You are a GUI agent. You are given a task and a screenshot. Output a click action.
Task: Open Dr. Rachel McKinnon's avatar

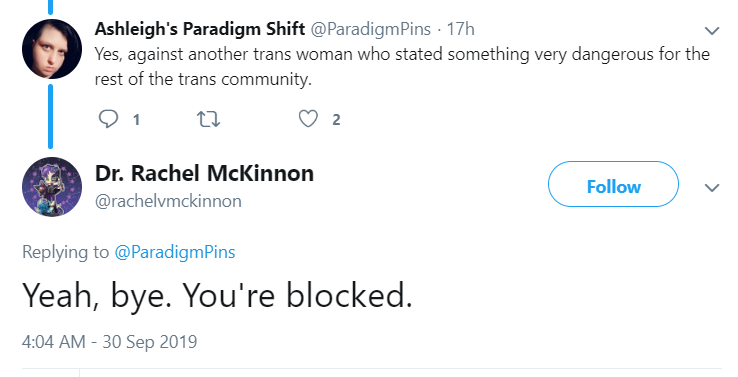[x=52, y=187]
